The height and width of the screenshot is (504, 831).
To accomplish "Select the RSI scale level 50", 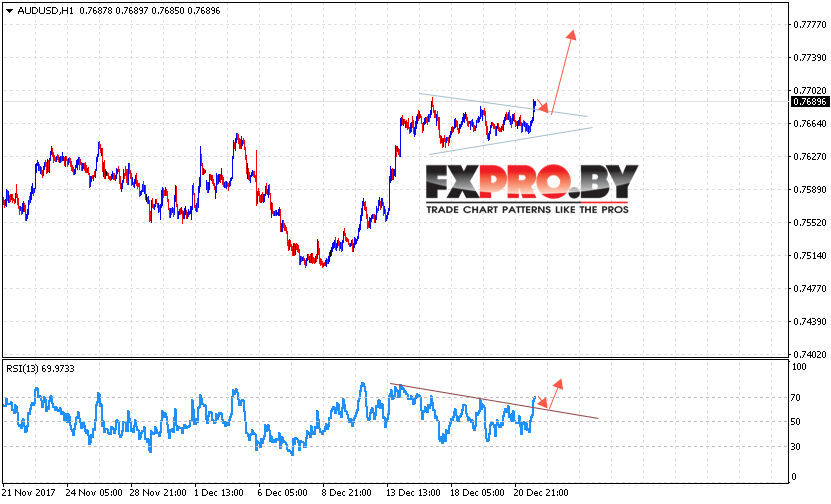I will 795,422.
